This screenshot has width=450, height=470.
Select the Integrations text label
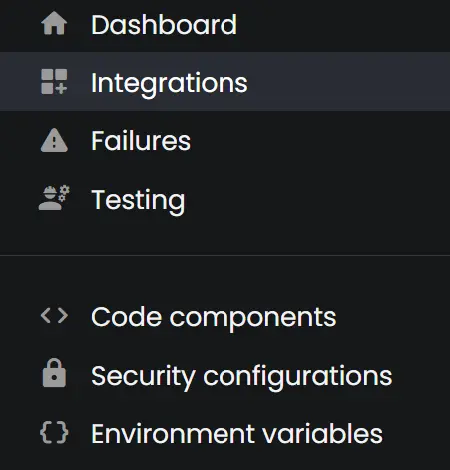(169, 83)
